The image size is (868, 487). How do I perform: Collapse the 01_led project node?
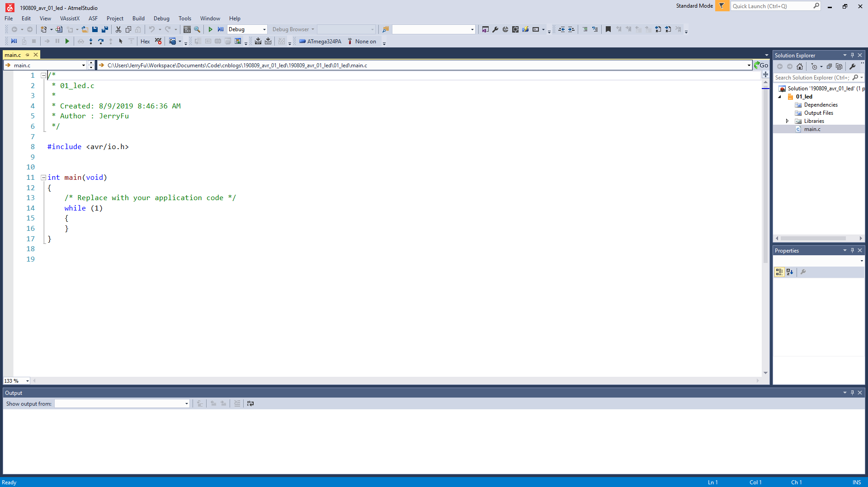[x=779, y=97]
